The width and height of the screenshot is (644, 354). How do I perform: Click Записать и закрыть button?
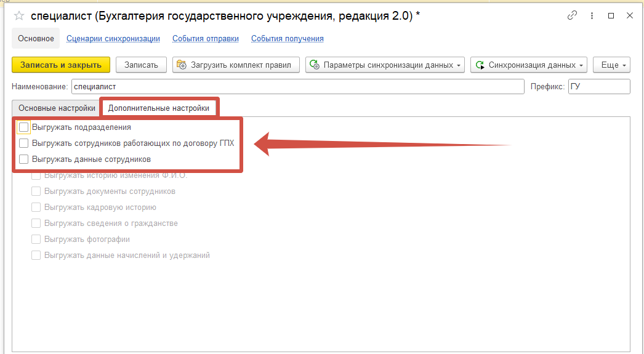click(61, 65)
